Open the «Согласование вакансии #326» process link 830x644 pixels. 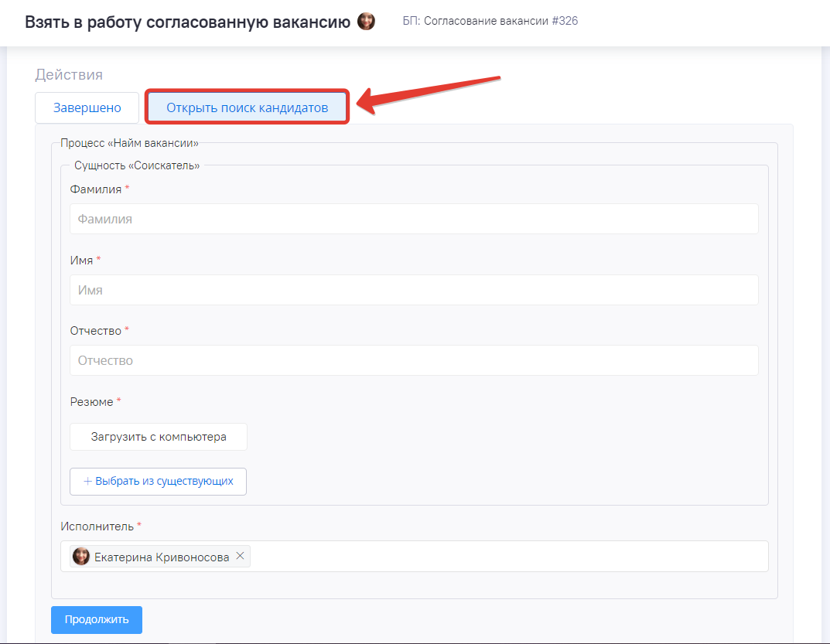coord(490,21)
